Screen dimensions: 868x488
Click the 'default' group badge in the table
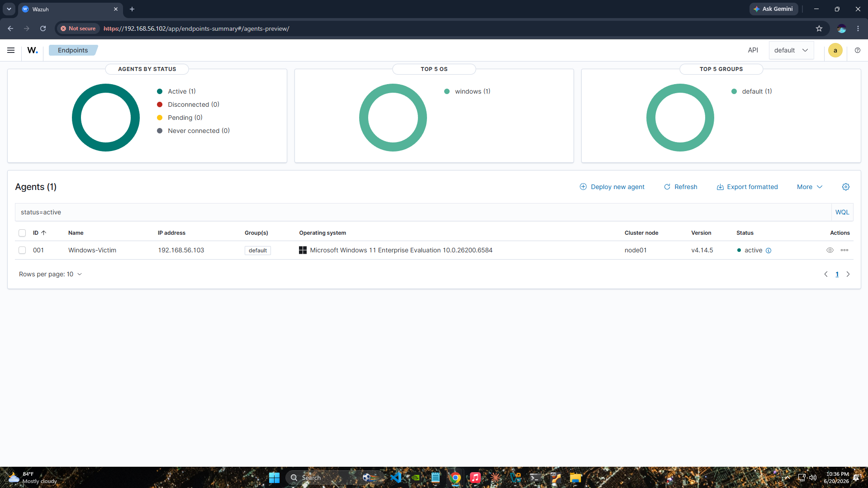258,250
